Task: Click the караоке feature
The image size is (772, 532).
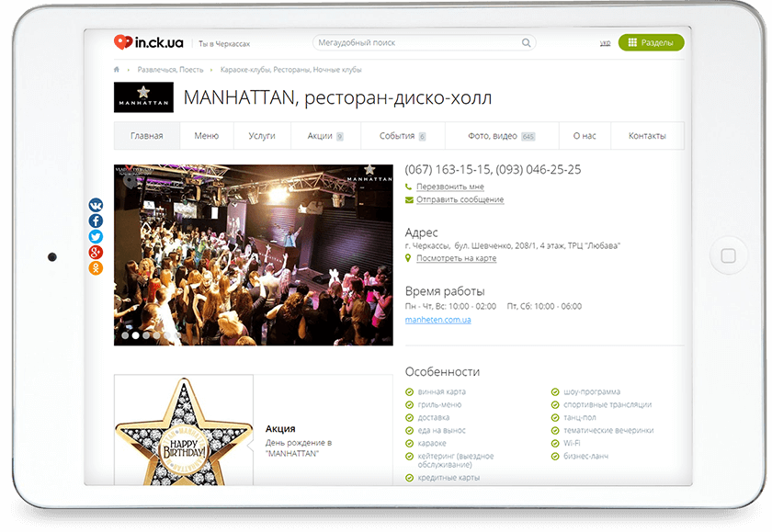Action: click(431, 443)
